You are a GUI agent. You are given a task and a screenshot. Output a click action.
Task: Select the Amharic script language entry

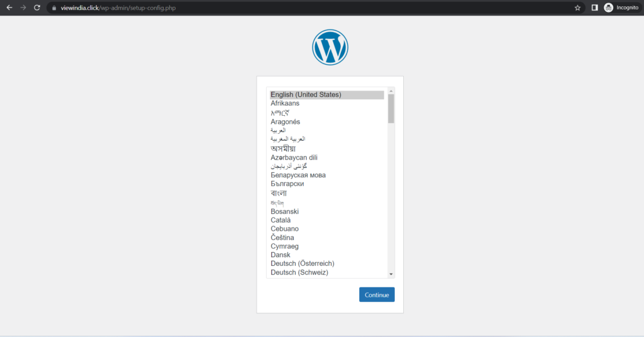coord(327,113)
